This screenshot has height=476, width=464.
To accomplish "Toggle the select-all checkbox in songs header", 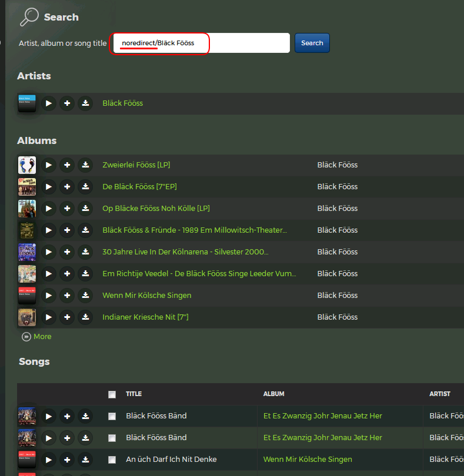I will point(112,394).
